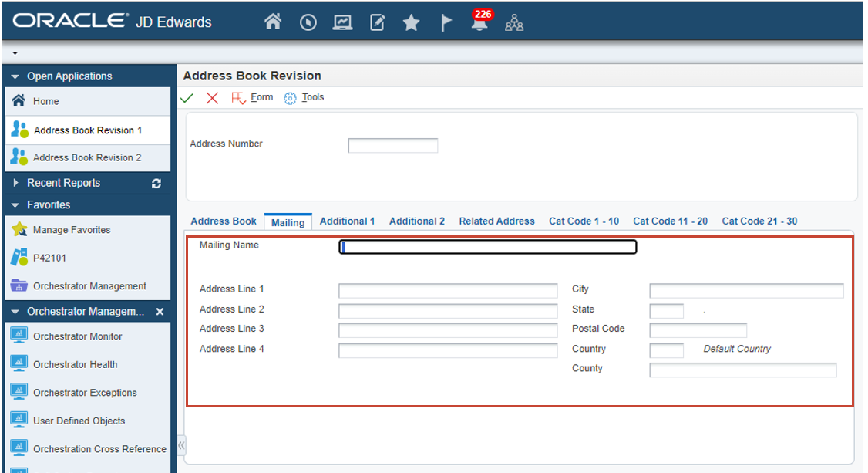Image resolution: width=868 pixels, height=473 pixels.
Task: Click the Orchestrator Management folder icon
Action: click(x=19, y=285)
